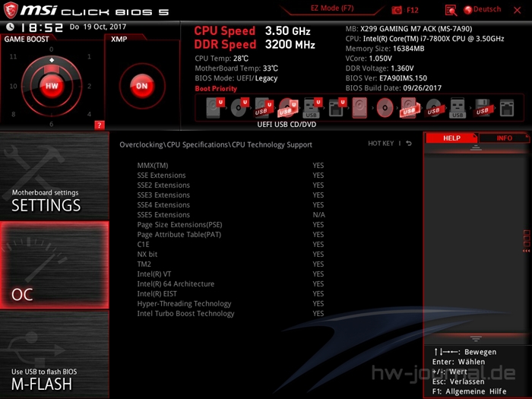Select the SSE3 Extensions row
Viewport: 532px width, 399px height.
pyautogui.click(x=231, y=195)
